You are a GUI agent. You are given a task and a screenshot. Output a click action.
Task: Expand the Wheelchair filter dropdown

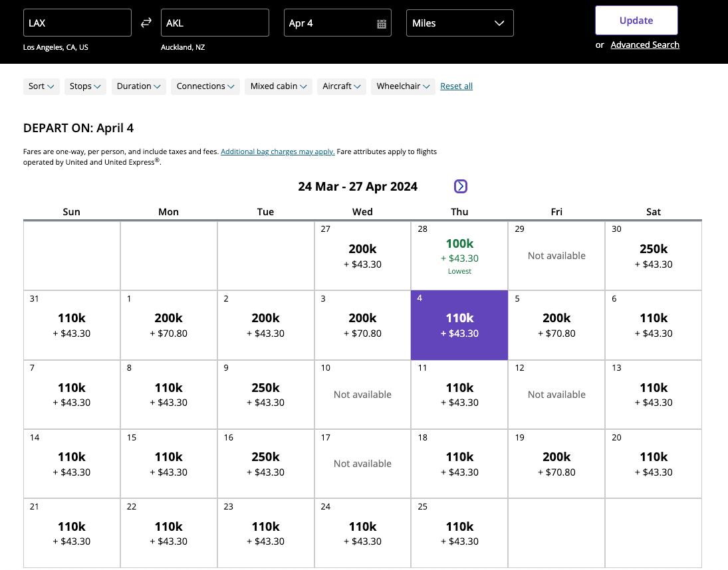pyautogui.click(x=402, y=86)
